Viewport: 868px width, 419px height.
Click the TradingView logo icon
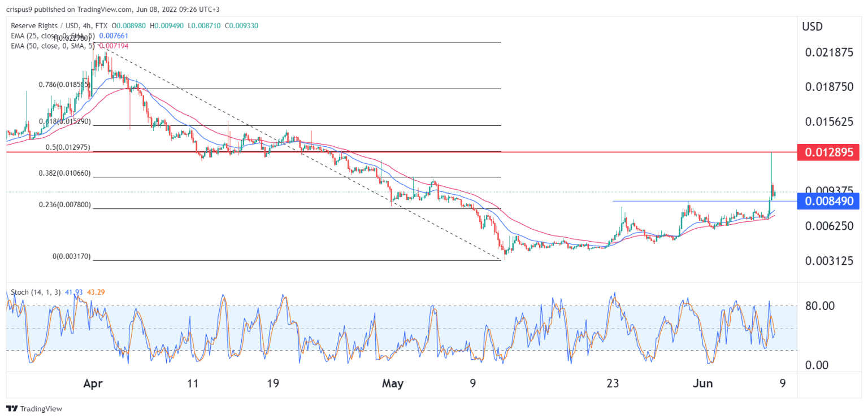pos(11,409)
